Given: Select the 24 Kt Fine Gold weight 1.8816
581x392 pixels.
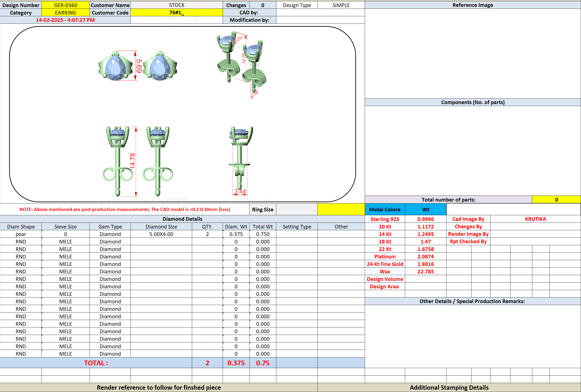Looking at the screenshot, I should (x=426, y=264).
